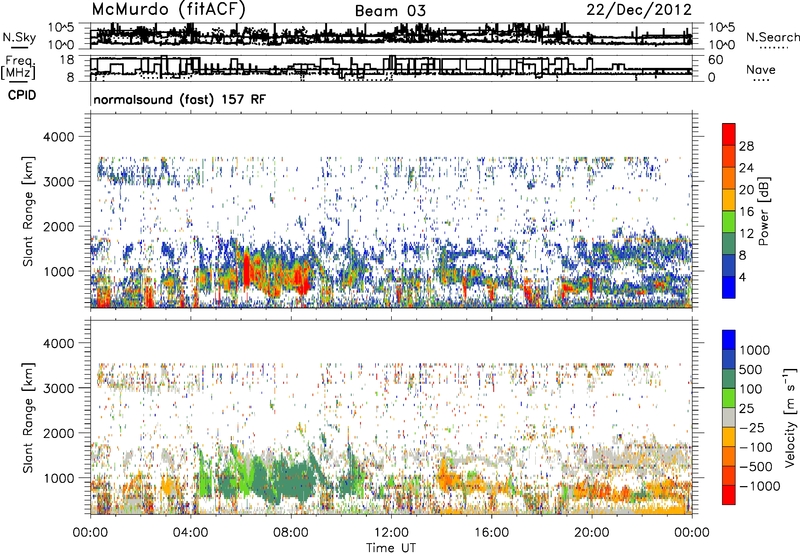Click the 24 label on Power color bar
The height and width of the screenshot is (554, 800).
point(746,168)
